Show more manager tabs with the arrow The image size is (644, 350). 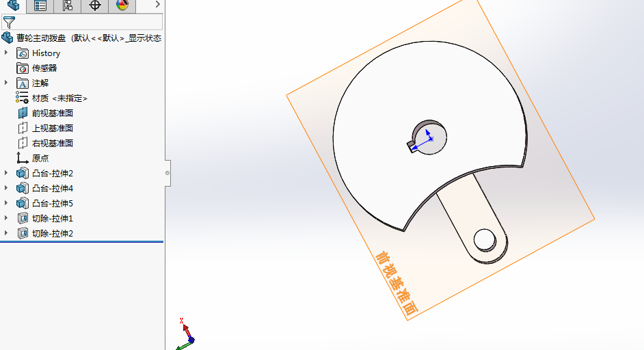pos(158,4)
